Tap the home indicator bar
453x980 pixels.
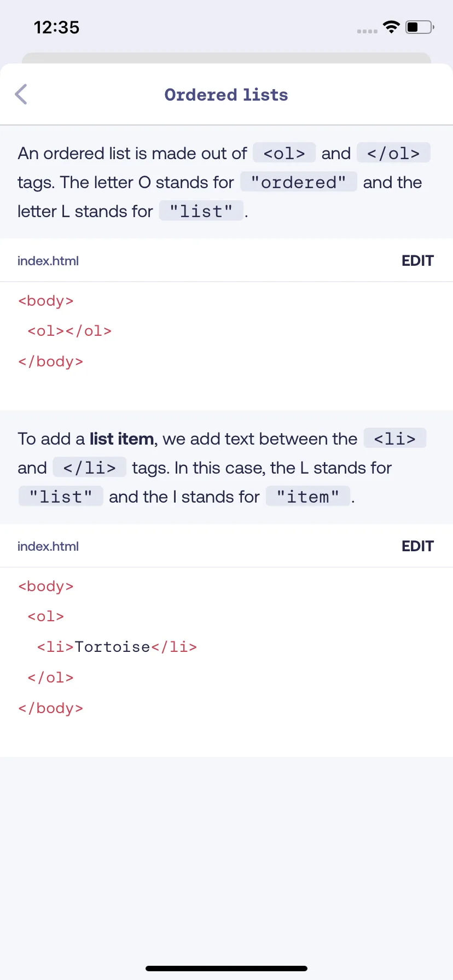(226, 968)
